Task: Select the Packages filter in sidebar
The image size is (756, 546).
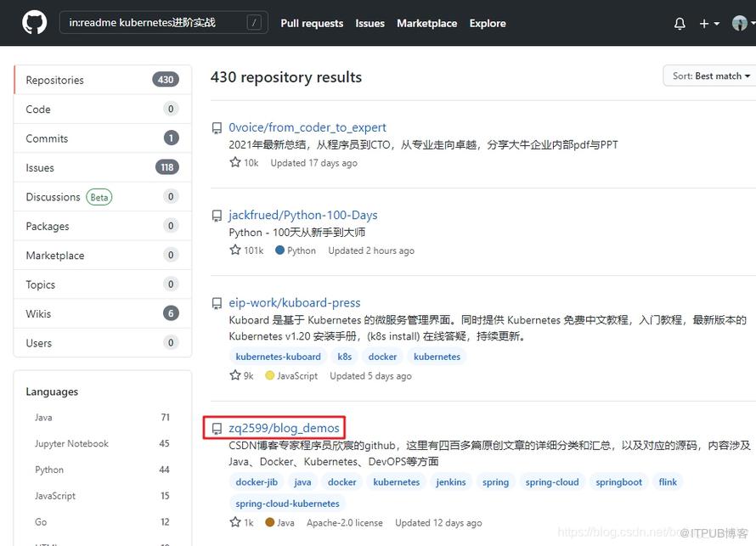Action: tap(103, 226)
